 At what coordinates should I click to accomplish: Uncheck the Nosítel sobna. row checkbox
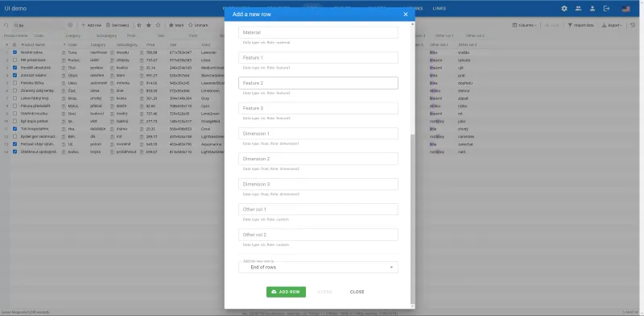[x=14, y=52]
